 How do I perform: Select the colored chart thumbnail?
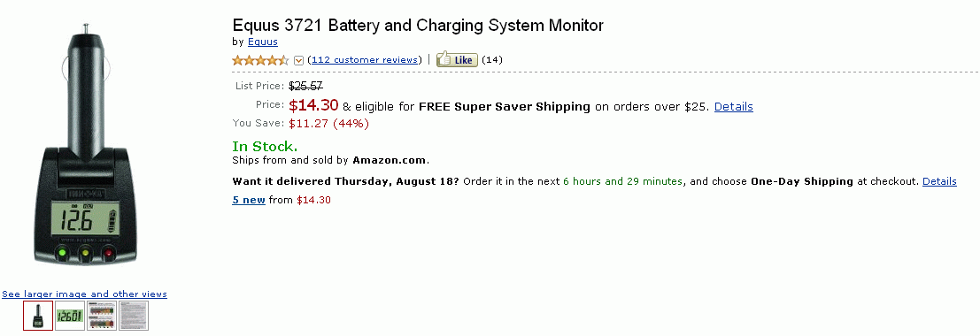pyautogui.click(x=102, y=316)
